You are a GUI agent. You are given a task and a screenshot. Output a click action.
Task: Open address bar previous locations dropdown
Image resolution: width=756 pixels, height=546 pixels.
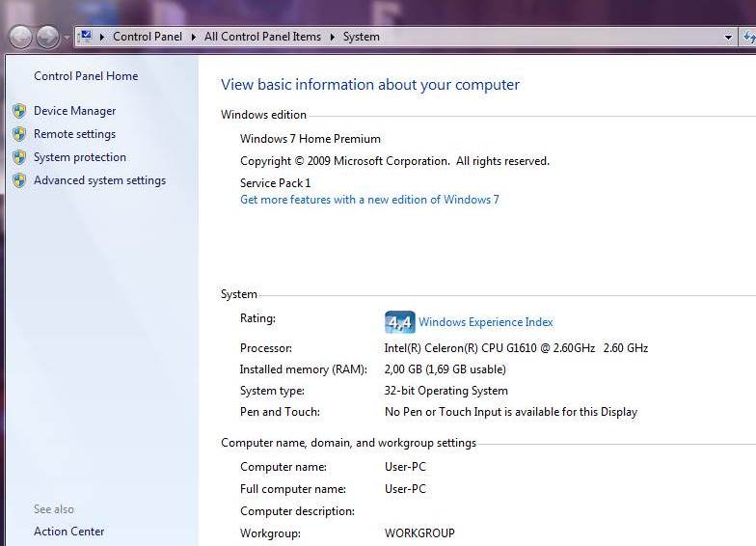coord(728,38)
